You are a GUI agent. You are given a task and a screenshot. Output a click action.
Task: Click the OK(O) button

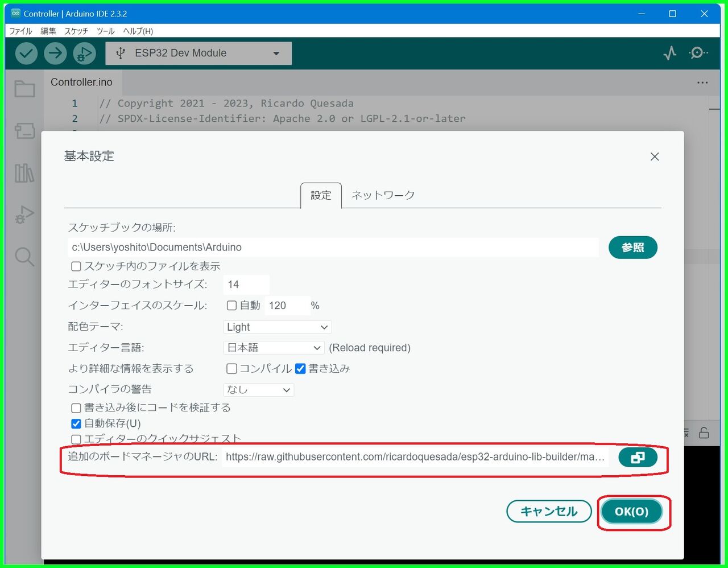[x=632, y=511]
